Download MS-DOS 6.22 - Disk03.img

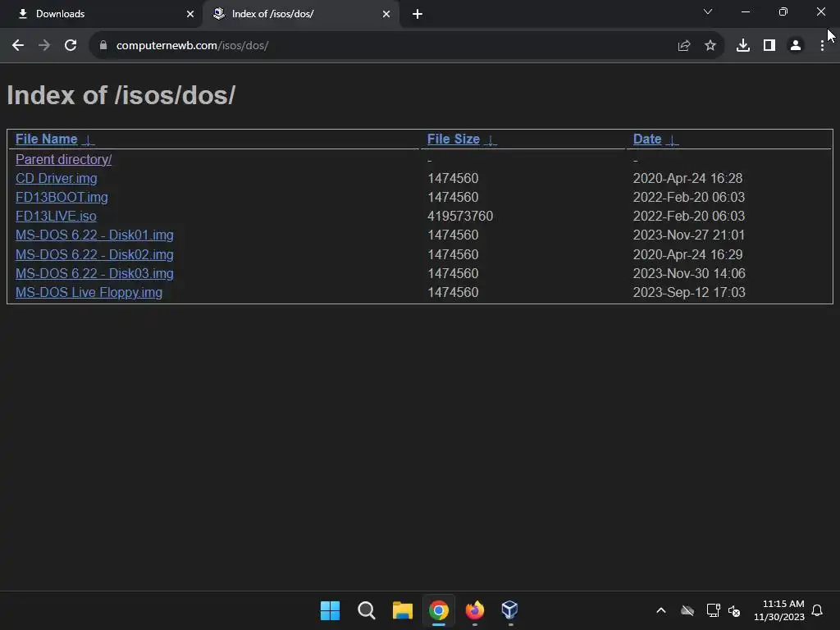point(94,273)
